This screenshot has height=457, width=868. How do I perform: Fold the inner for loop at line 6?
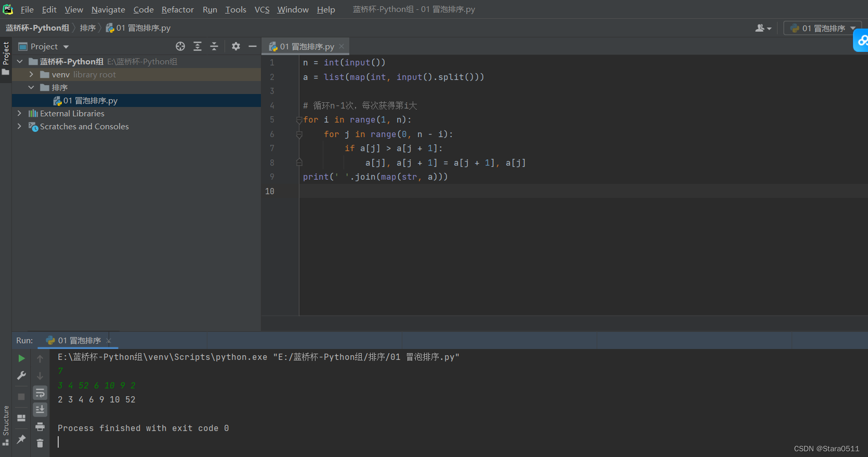[x=299, y=135]
